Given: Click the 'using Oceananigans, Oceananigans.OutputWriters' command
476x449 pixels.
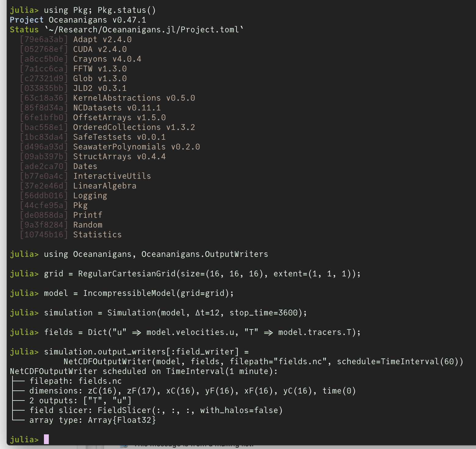Looking at the screenshot, I should 156,254.
